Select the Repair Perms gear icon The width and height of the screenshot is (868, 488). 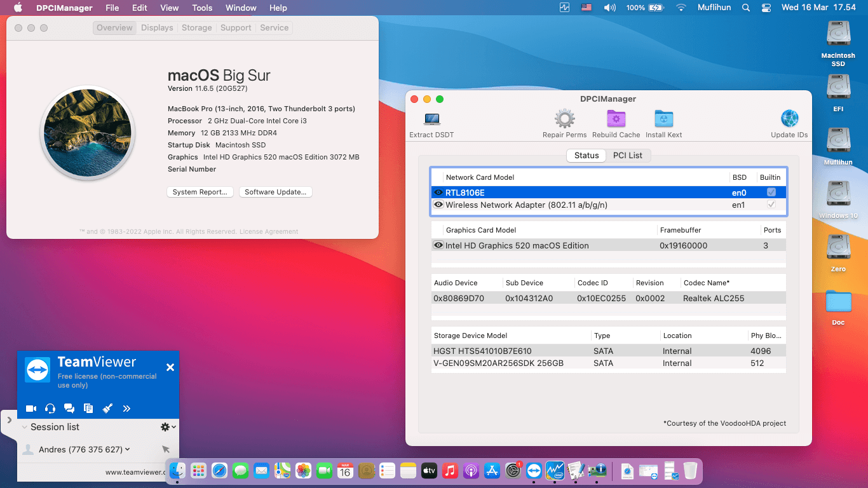point(564,119)
